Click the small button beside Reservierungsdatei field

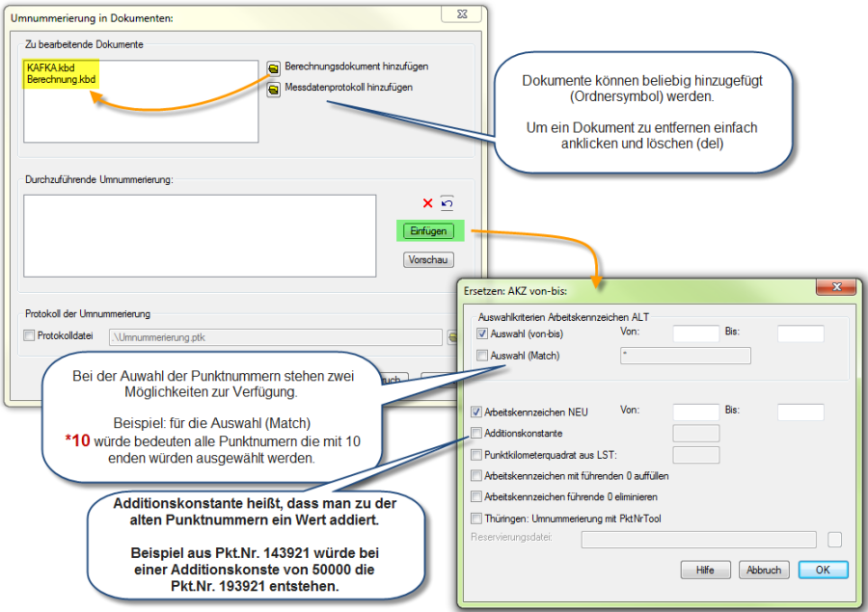pos(834,539)
